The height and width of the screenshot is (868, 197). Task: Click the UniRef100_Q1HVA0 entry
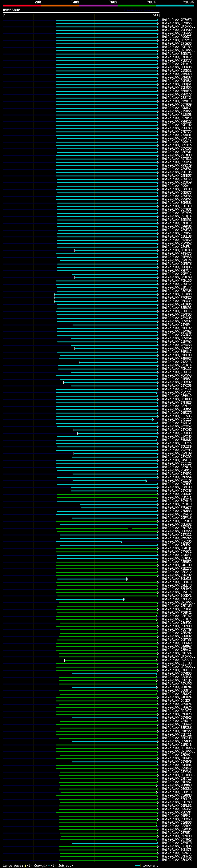click(176, 341)
